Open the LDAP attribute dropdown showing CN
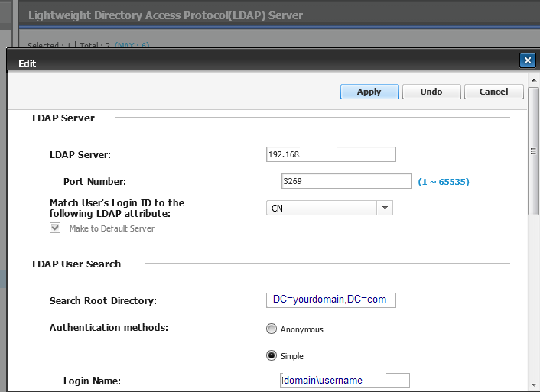 click(329, 208)
